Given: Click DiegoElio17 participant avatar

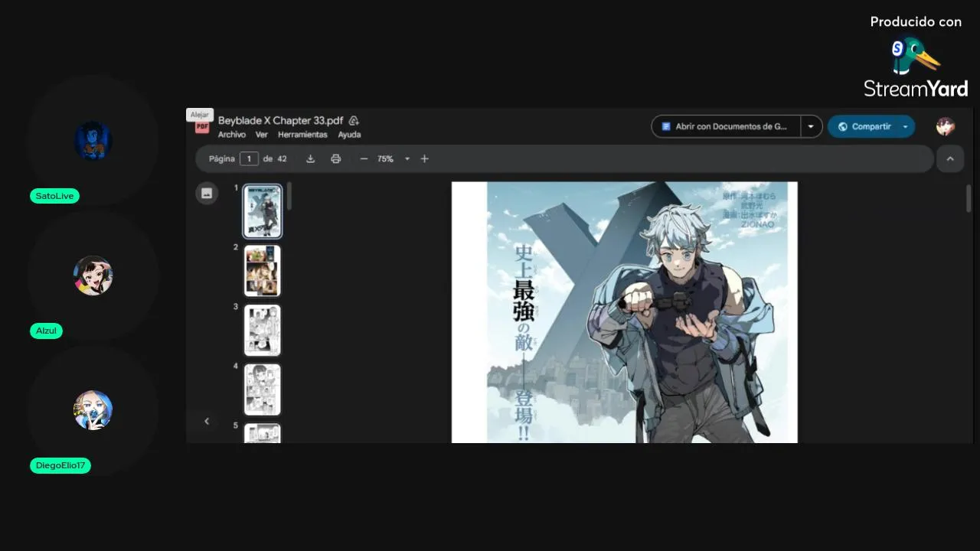Looking at the screenshot, I should click(x=93, y=410).
